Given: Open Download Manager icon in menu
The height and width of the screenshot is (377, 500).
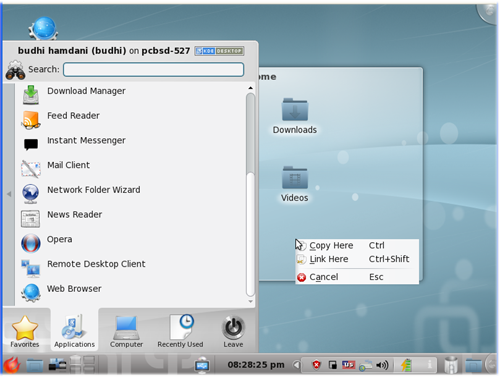Looking at the screenshot, I should click(x=31, y=94).
